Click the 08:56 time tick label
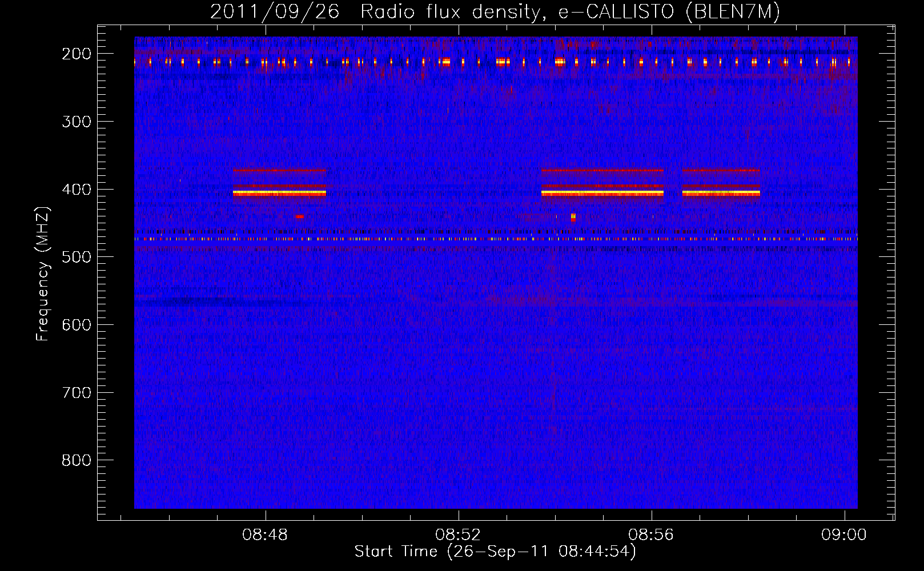 pos(651,535)
